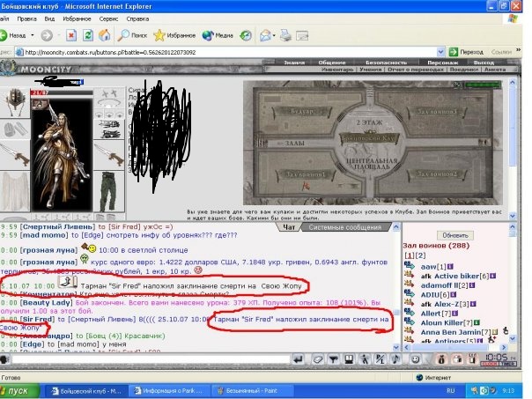Click private message icon beside ADIU
Screen dimensions: 532x399
coord(410,294)
